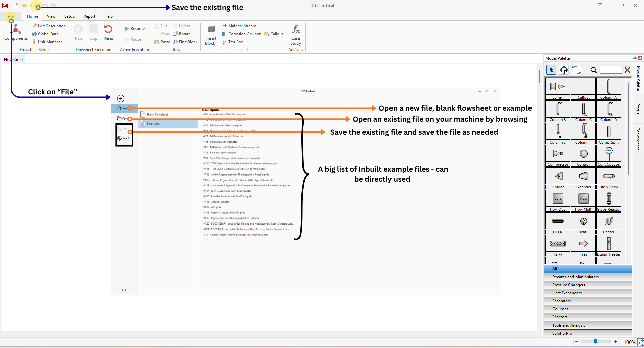Click the palette search input field
Image resolution: width=644 pixels, height=348 pixels.
(x=611, y=70)
